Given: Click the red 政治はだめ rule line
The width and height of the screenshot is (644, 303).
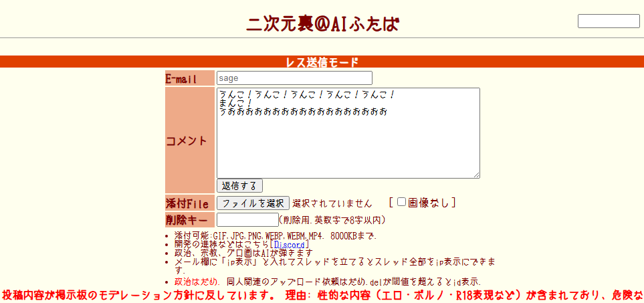Looking at the screenshot, I should (328, 282).
